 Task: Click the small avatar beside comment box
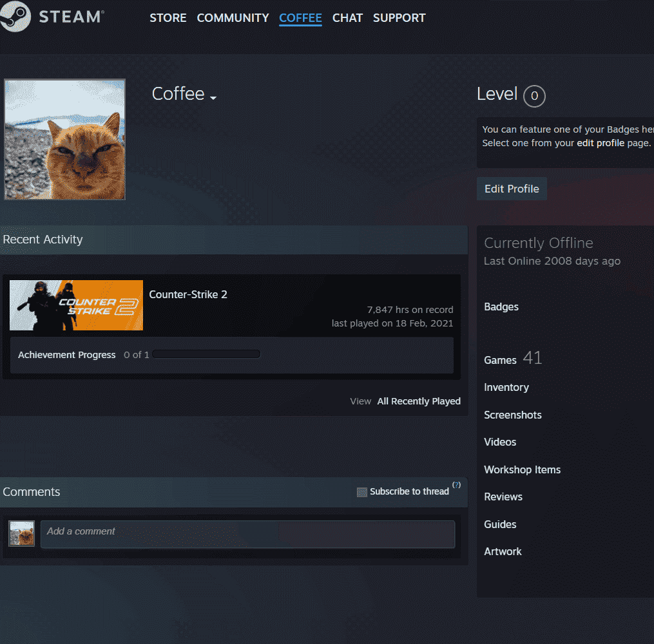pos(22,533)
